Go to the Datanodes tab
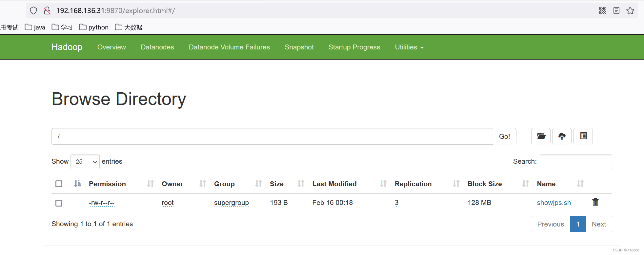 coord(157,47)
